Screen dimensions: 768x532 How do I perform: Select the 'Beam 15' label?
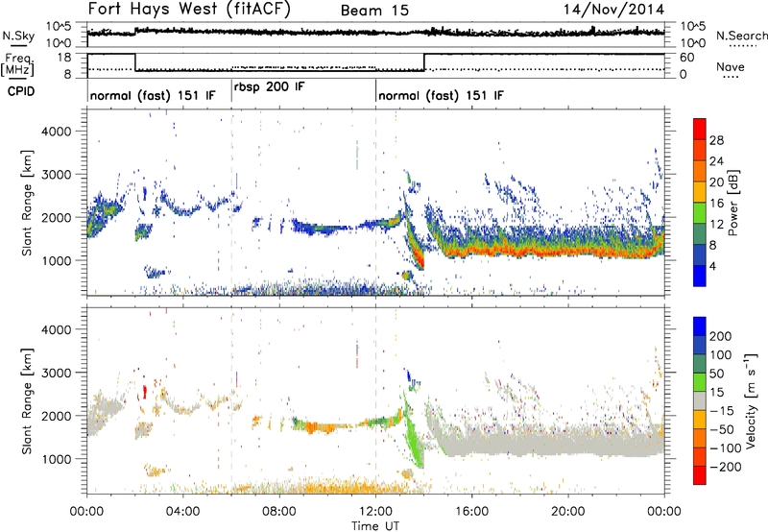[x=374, y=11]
